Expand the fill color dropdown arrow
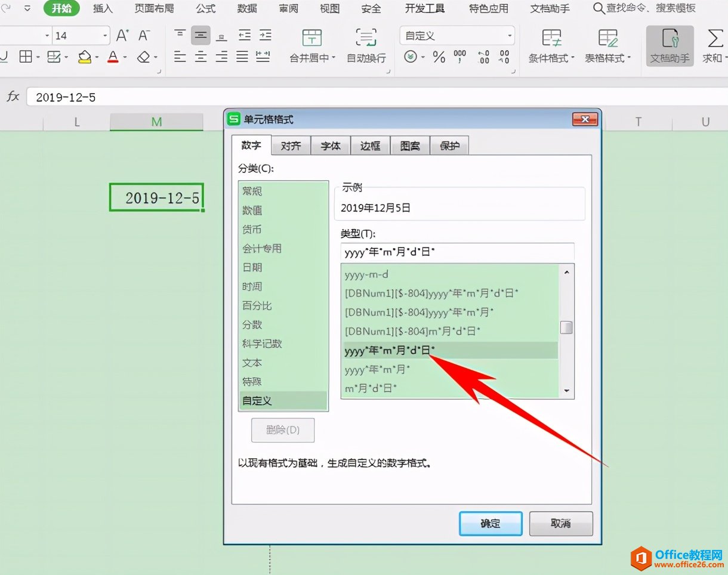The height and width of the screenshot is (575, 728). [97, 58]
